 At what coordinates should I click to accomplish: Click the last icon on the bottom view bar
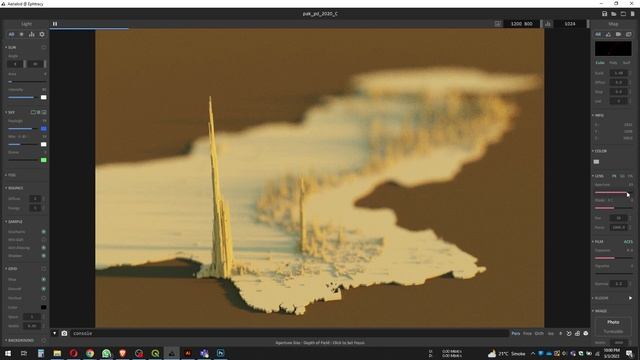click(x=586, y=333)
